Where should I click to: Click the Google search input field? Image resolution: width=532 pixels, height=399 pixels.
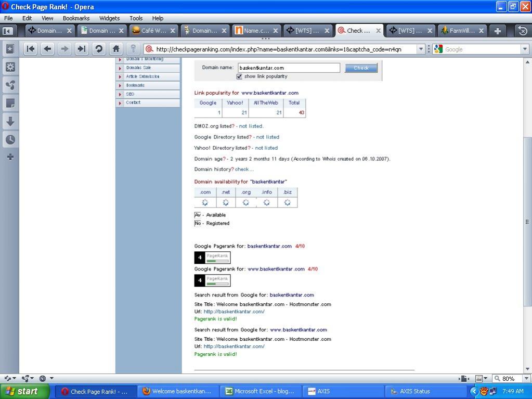point(482,49)
